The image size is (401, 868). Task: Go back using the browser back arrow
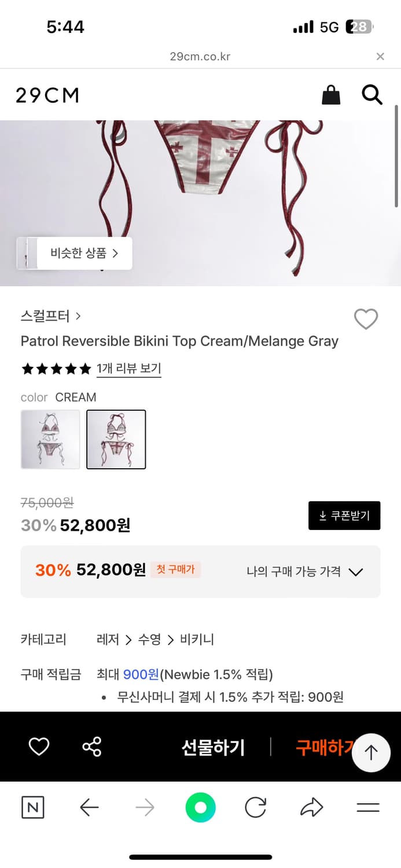click(x=89, y=808)
